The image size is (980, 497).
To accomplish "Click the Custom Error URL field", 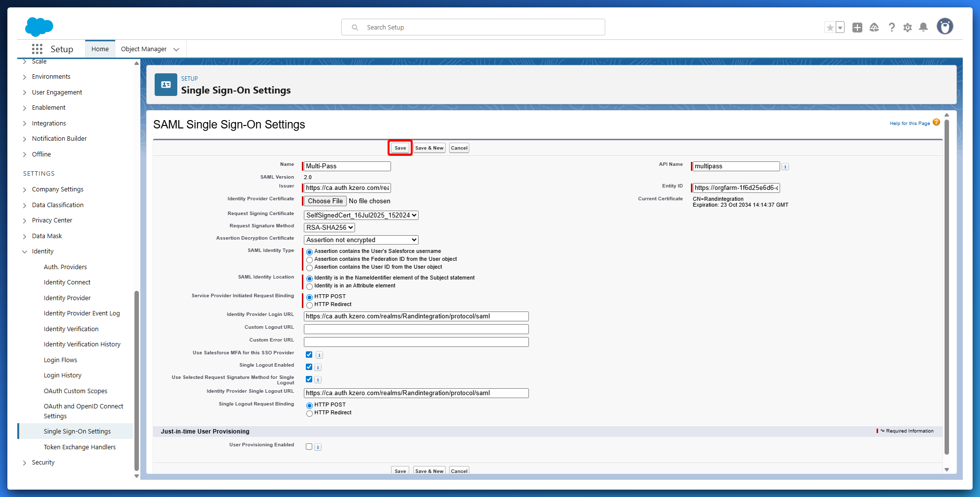I will click(416, 342).
